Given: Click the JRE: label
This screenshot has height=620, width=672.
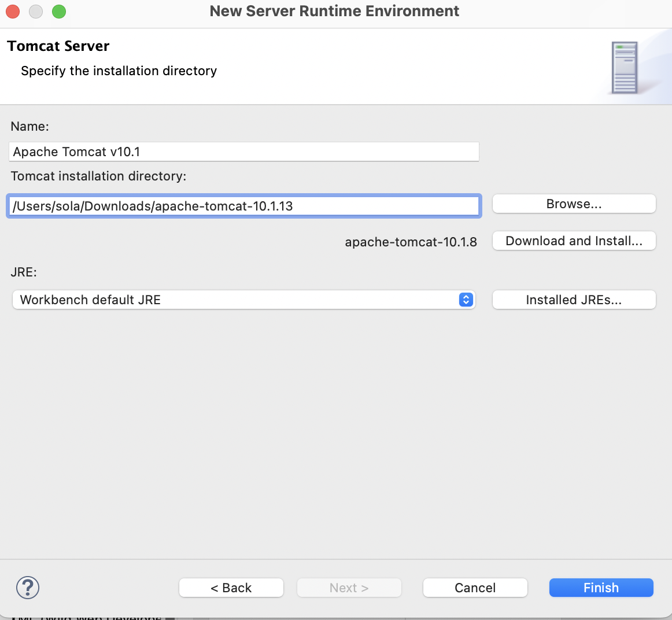Looking at the screenshot, I should point(24,272).
